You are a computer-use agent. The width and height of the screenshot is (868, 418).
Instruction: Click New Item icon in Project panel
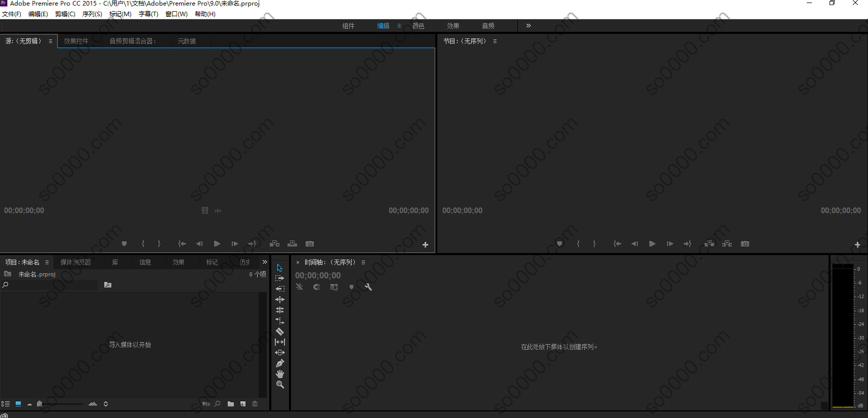[x=243, y=404]
